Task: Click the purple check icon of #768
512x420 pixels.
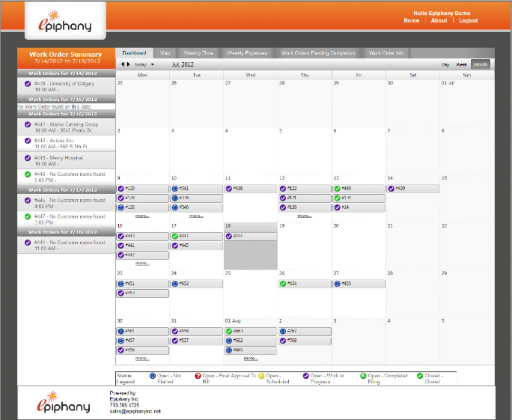Action: click(x=283, y=341)
